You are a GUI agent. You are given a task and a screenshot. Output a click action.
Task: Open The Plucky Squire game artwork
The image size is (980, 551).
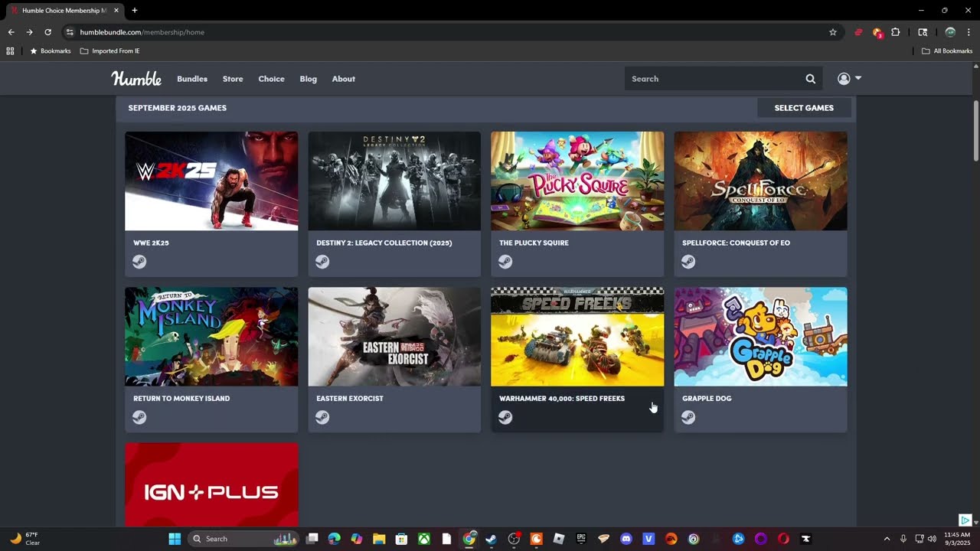(577, 181)
